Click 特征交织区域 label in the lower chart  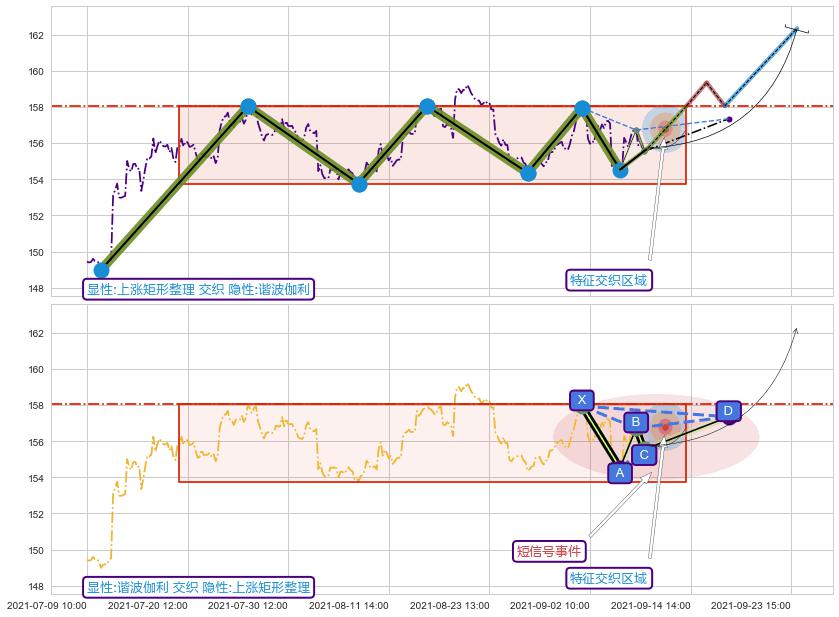tap(609, 578)
